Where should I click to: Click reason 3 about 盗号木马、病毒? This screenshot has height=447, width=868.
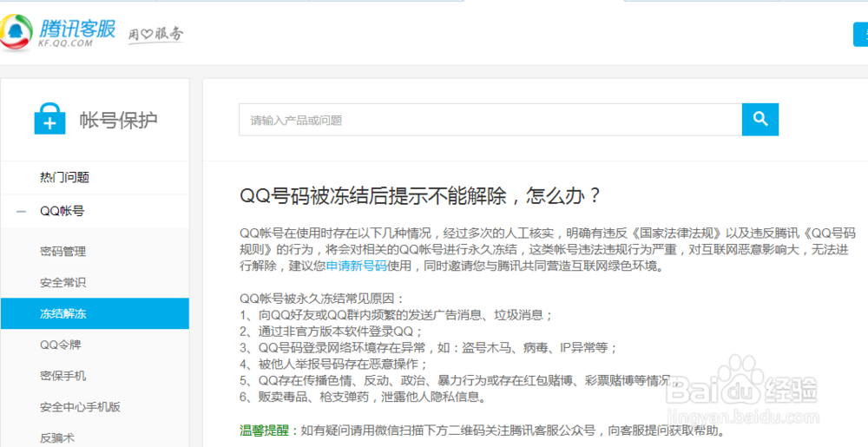pos(429,348)
